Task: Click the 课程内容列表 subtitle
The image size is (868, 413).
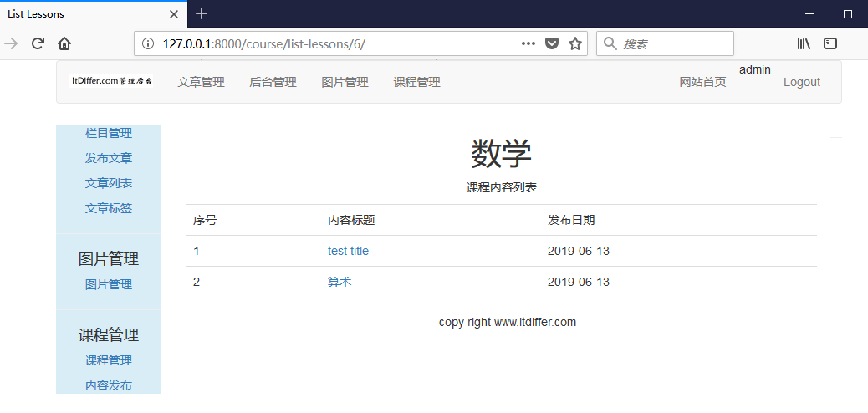Action: coord(502,187)
